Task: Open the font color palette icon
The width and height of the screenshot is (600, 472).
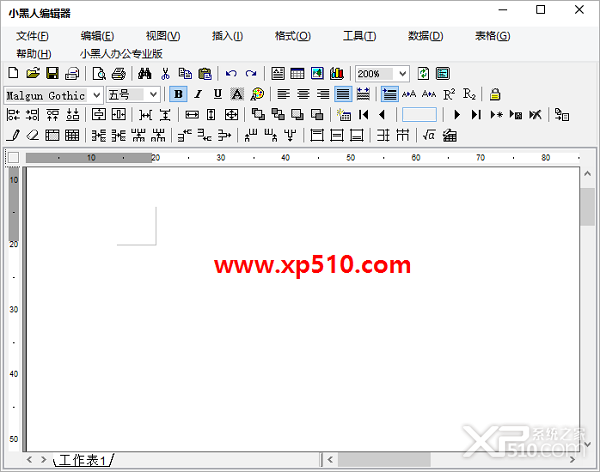Action: (257, 94)
